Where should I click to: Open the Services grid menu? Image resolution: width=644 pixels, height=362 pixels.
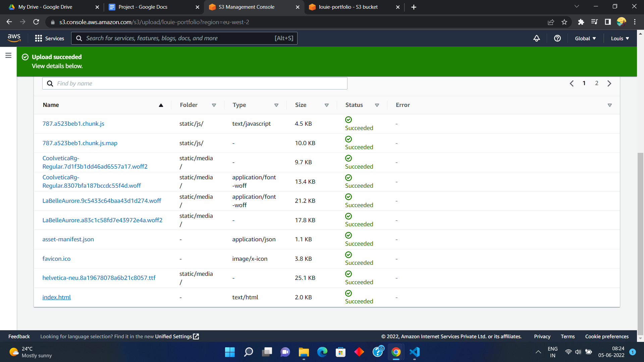(x=49, y=38)
